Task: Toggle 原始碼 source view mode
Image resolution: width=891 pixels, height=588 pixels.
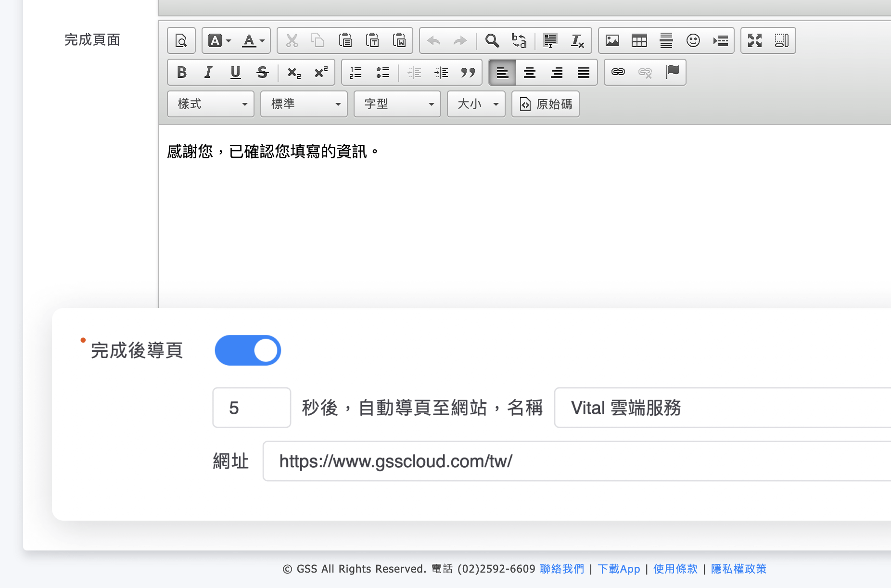Action: coord(546,104)
